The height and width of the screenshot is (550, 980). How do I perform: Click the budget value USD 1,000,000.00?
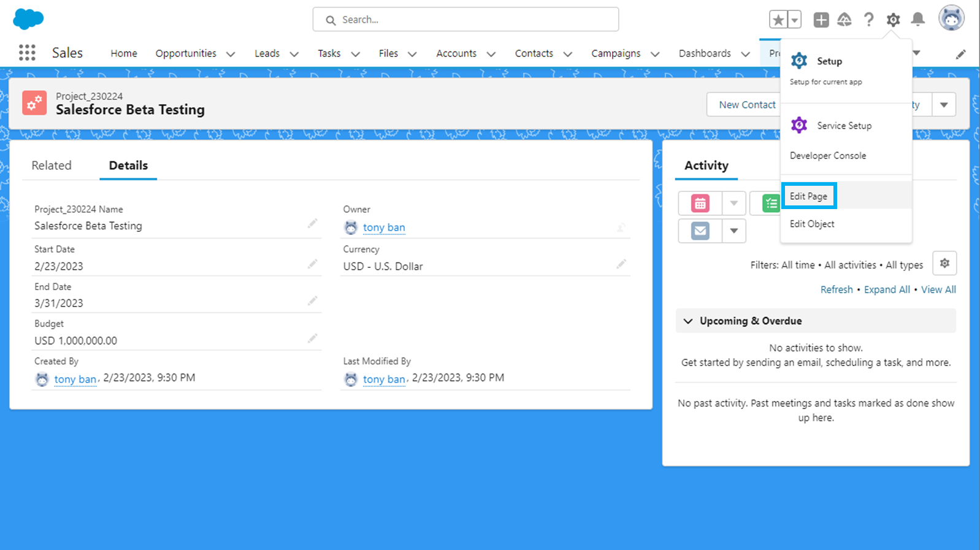75,340
